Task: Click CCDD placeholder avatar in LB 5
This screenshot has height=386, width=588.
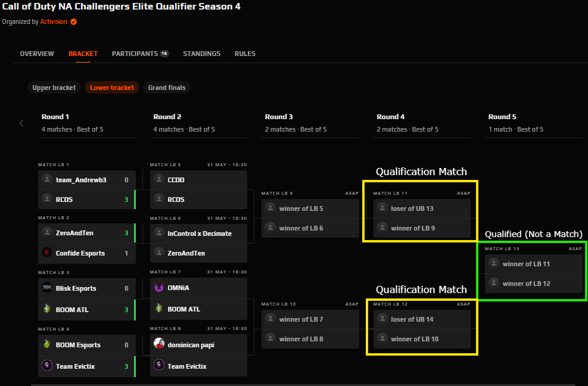Action: tap(159, 179)
